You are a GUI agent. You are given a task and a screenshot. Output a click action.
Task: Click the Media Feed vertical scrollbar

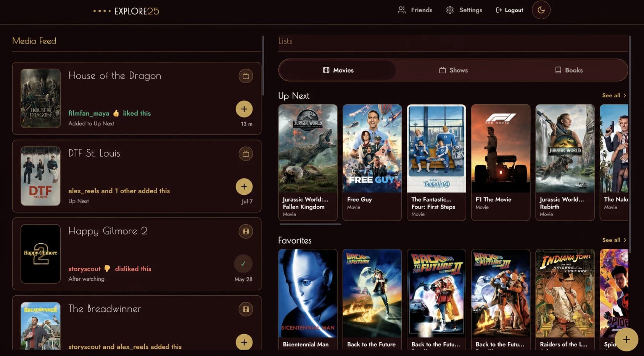263,66
